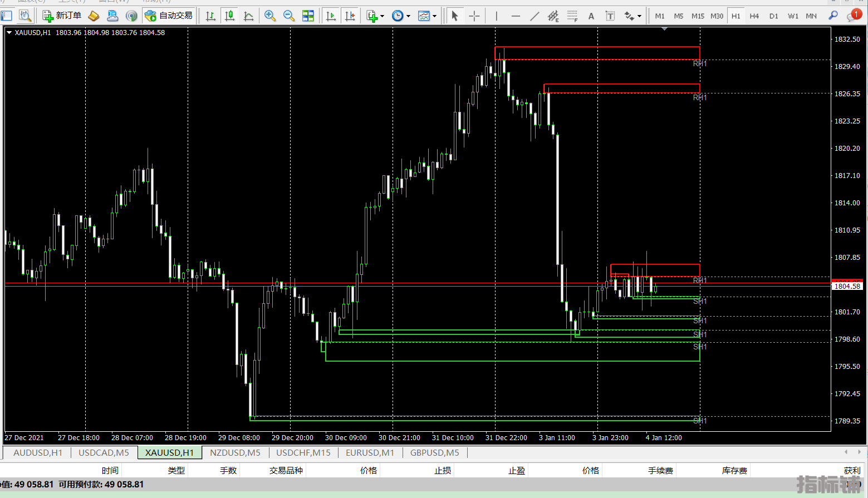Viewport: 868px width, 498px height.
Task: Expand the Arrows objects dropdown arrow
Action: coord(639,16)
